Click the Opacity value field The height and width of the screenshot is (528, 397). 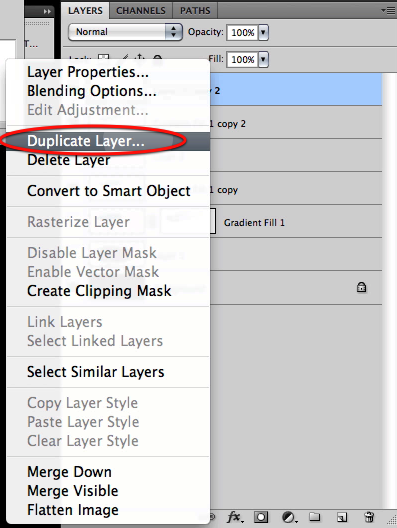click(x=242, y=32)
